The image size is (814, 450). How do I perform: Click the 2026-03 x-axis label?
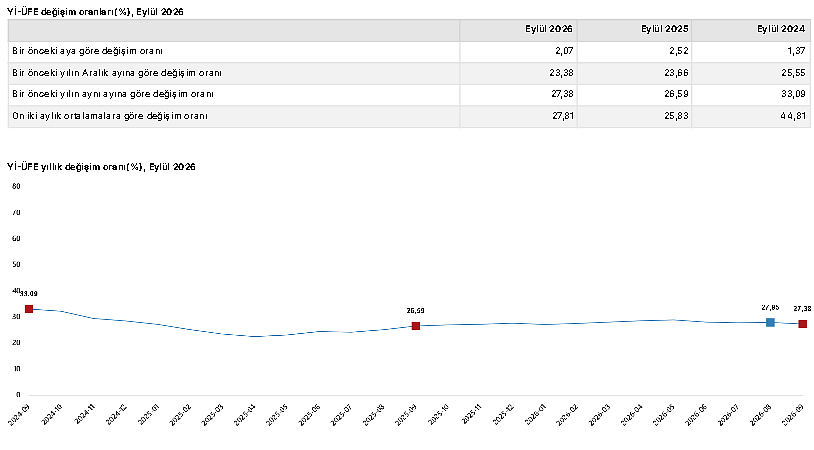point(599,415)
